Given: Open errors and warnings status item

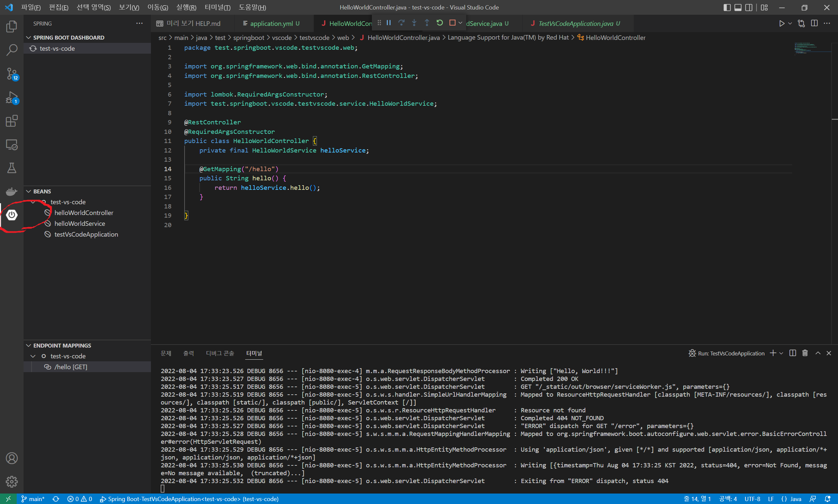Looking at the screenshot, I should tap(80, 499).
